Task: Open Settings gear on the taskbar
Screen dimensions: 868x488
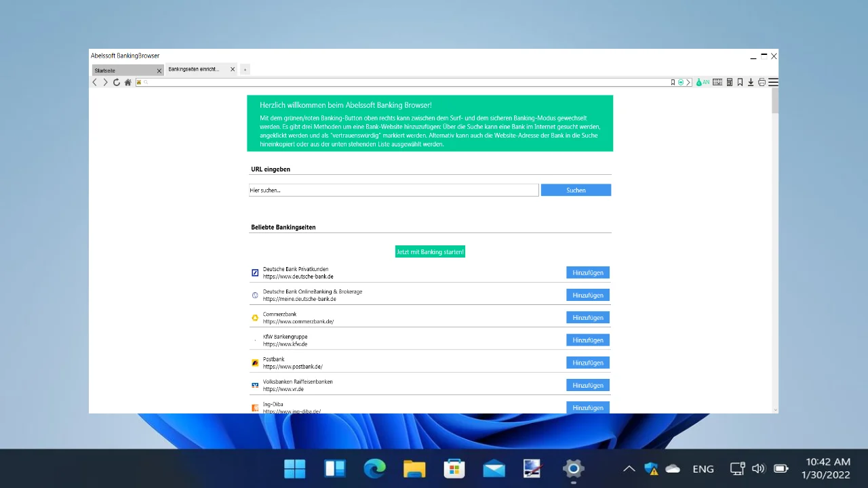Action: pyautogui.click(x=573, y=468)
